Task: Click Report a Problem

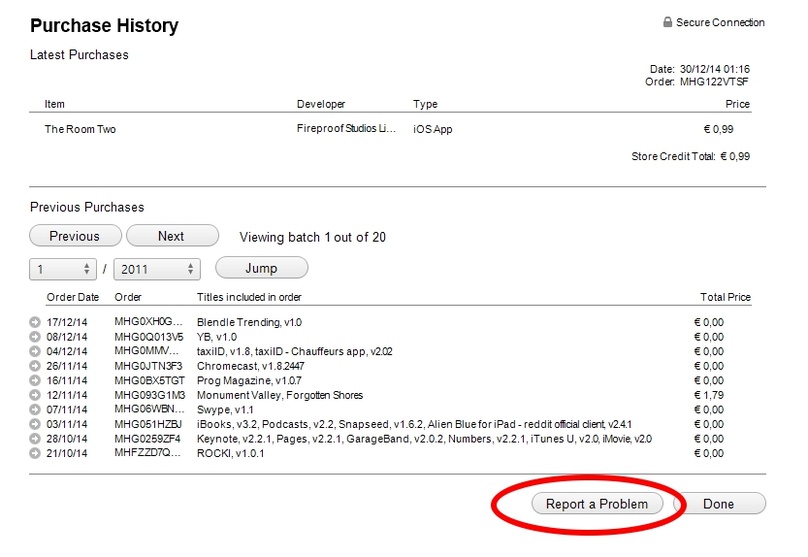Action: click(597, 504)
